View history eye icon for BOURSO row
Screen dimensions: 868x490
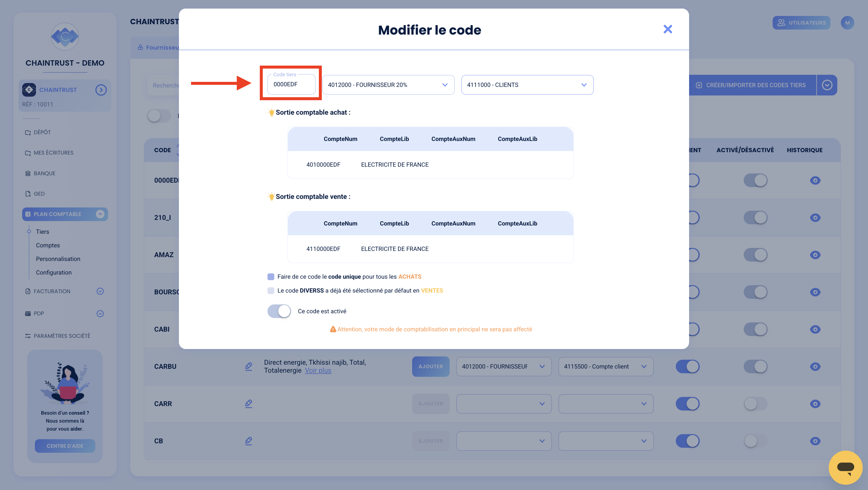click(815, 292)
